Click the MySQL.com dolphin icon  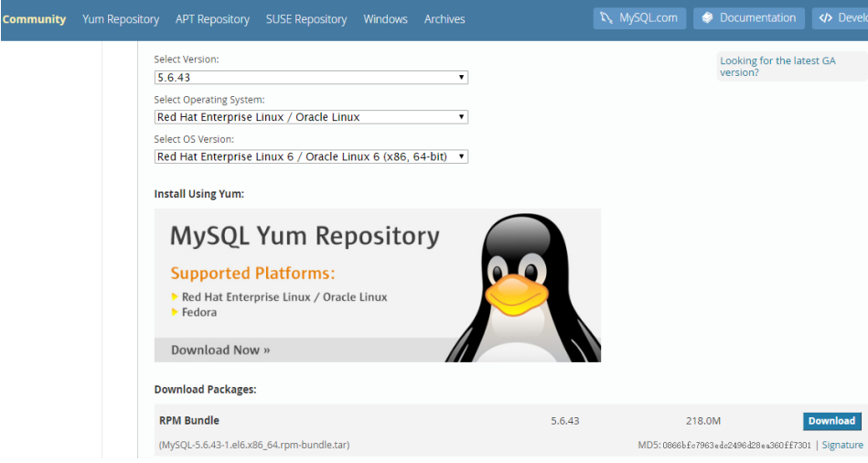click(x=606, y=18)
